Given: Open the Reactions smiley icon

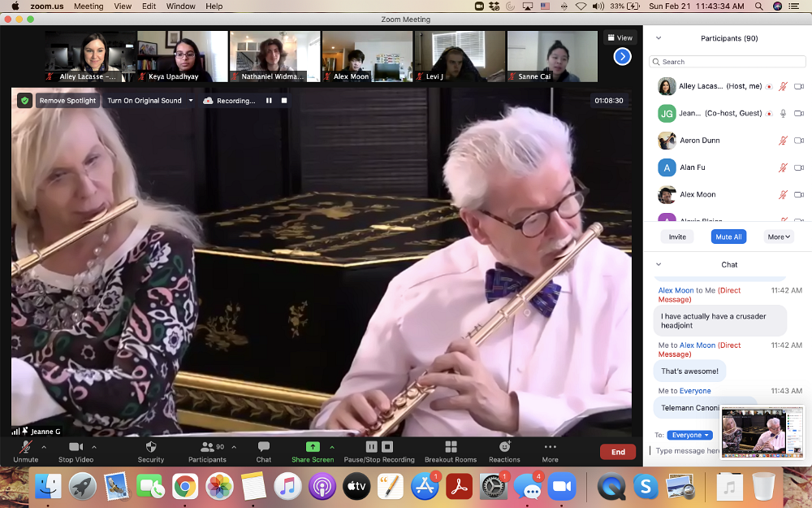Looking at the screenshot, I should [505, 446].
